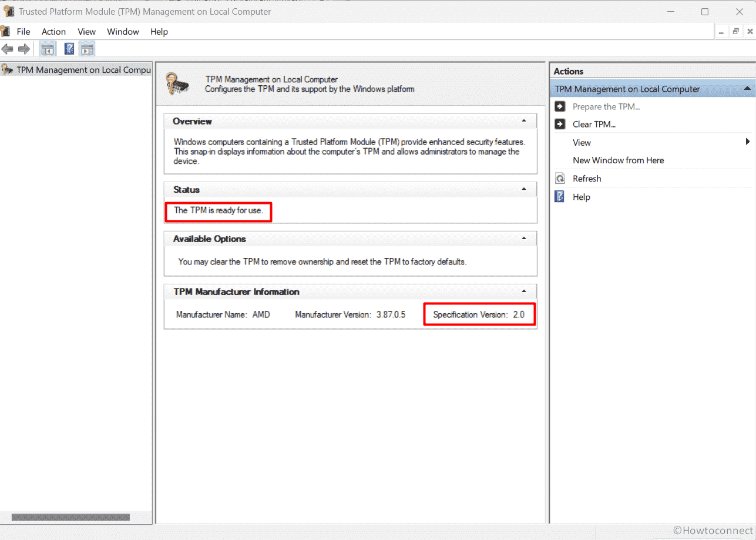
Task: Click the Back arrow in the toolbar
Action: click(x=8, y=49)
